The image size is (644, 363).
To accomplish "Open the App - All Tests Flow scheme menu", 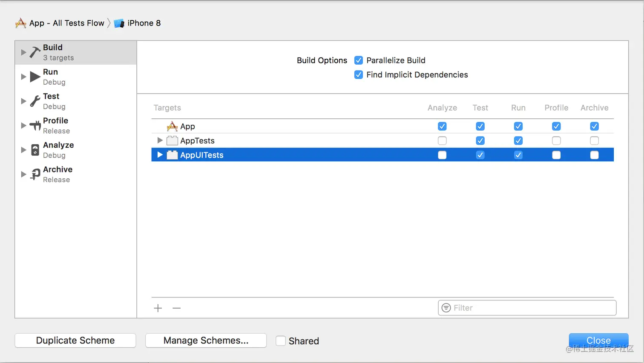I will coord(66,23).
